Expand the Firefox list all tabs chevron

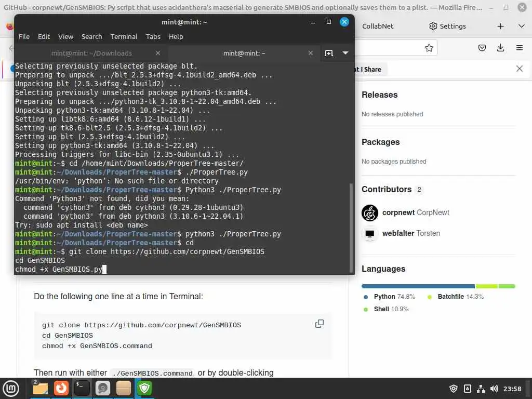pyautogui.click(x=522, y=26)
